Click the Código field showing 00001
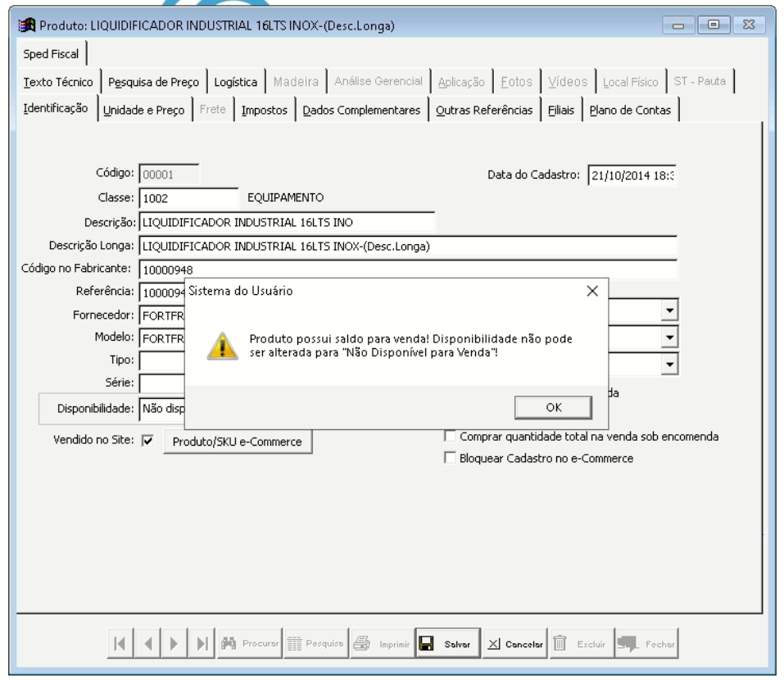784x680 pixels. [169, 174]
